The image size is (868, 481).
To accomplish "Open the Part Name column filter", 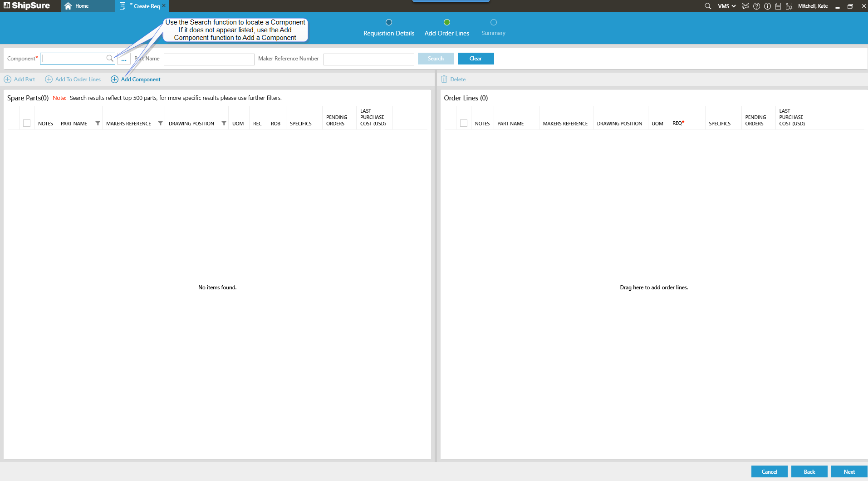I will (98, 124).
